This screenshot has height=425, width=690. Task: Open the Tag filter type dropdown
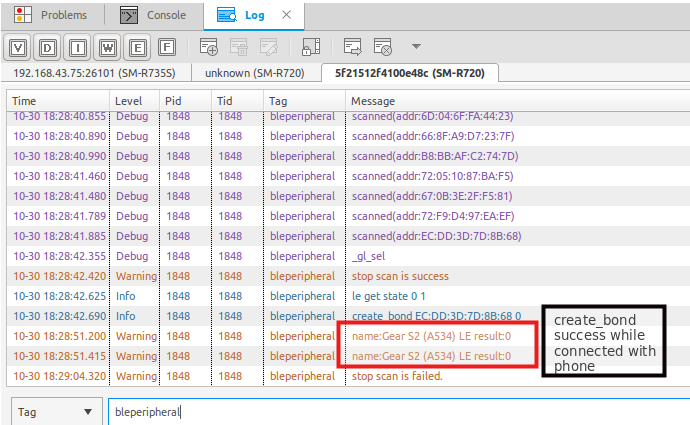coord(54,411)
